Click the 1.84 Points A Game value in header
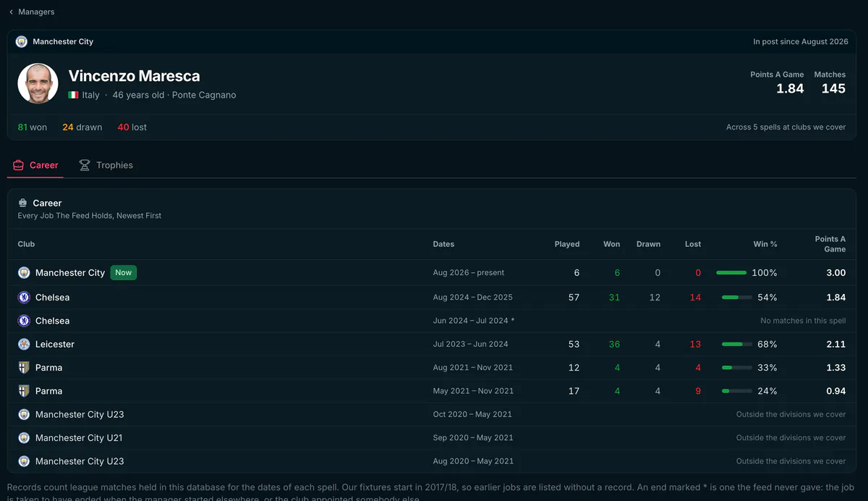 pos(790,88)
